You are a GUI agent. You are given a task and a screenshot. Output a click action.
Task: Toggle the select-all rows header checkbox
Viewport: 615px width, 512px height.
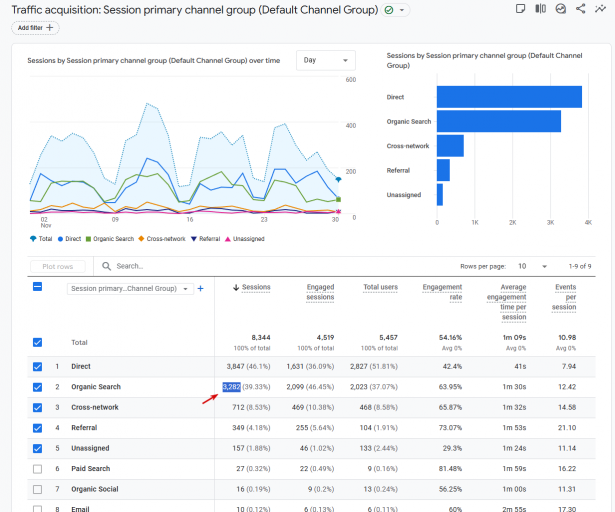tap(38, 287)
